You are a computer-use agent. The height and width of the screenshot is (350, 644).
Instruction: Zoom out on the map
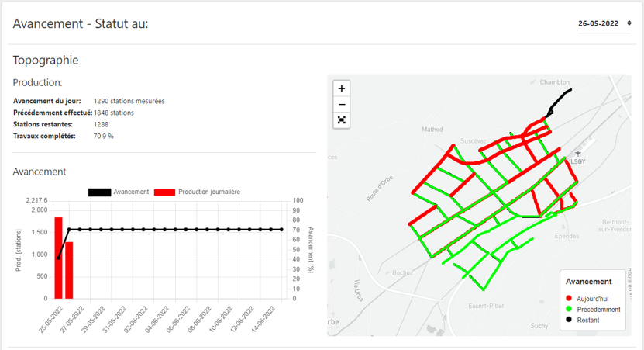tap(342, 105)
